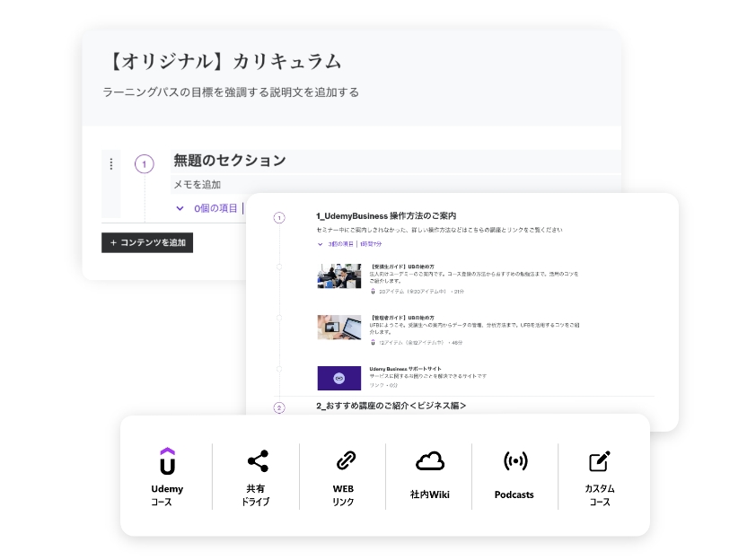Open the 管理者ガイド course thumbnail
The height and width of the screenshot is (560, 756).
click(339, 328)
